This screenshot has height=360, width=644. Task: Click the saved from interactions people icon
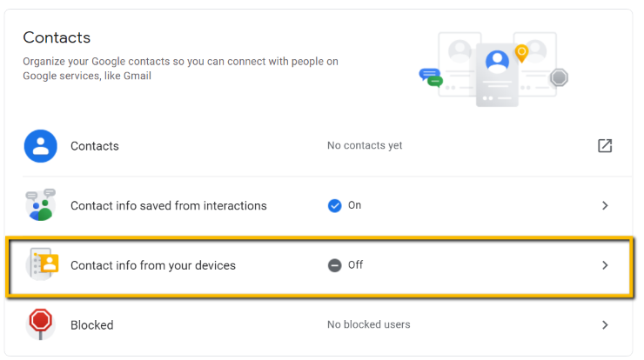click(40, 205)
